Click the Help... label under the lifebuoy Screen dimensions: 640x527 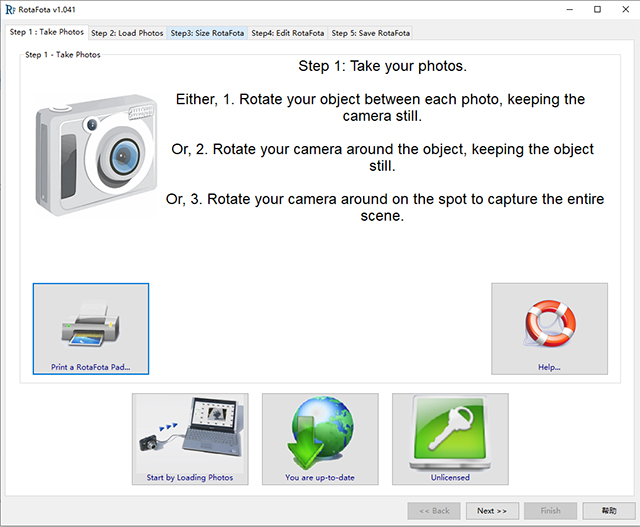[549, 367]
